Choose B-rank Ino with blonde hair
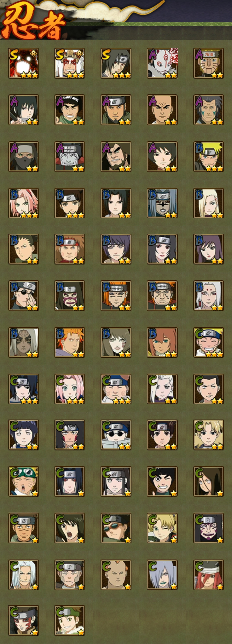Screen dimensions: 232x644 coord(208,203)
